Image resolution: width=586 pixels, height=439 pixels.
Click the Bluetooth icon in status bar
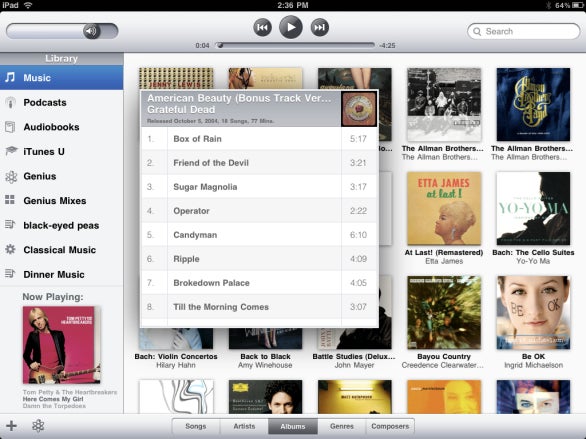[549, 5]
